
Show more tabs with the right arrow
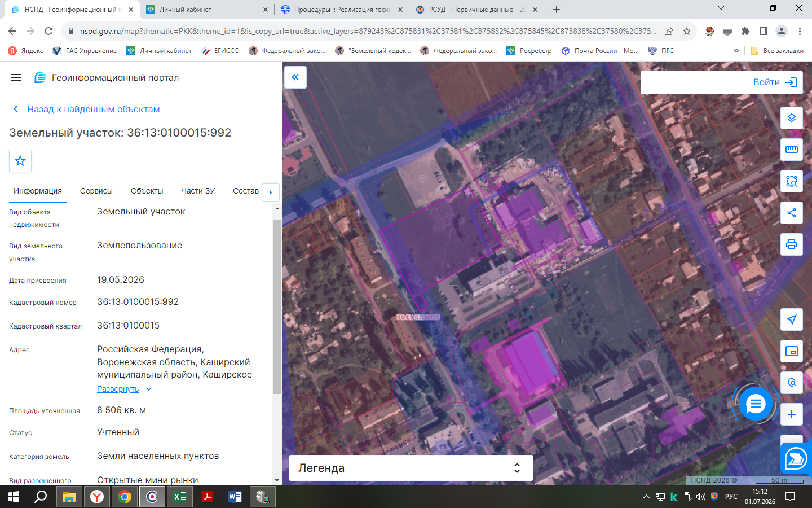pos(271,192)
